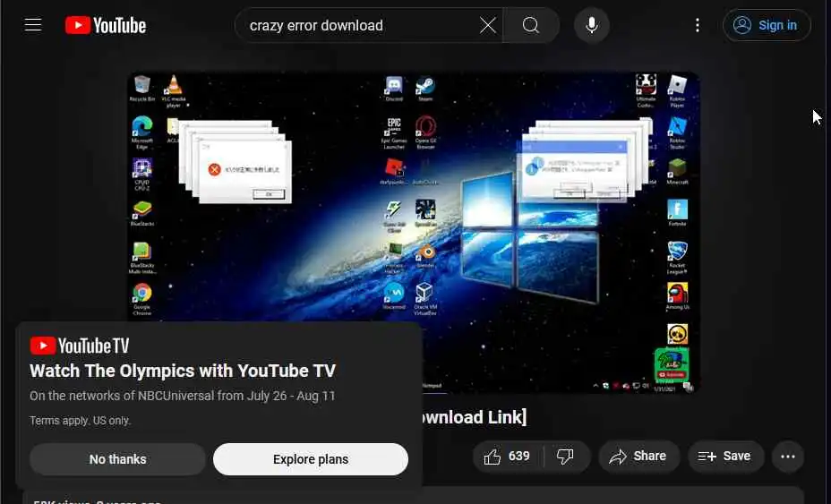The height and width of the screenshot is (504, 831).
Task: Open more actions next to Save
Action: (x=787, y=457)
